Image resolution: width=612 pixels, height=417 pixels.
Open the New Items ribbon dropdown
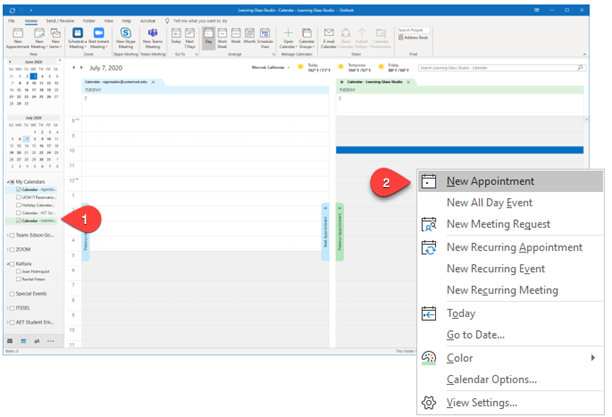pyautogui.click(x=55, y=38)
